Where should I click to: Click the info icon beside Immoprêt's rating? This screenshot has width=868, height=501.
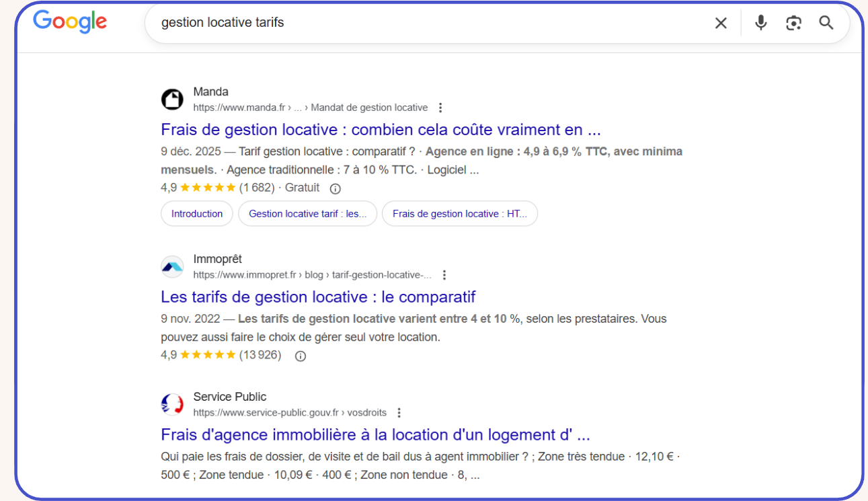tap(299, 356)
